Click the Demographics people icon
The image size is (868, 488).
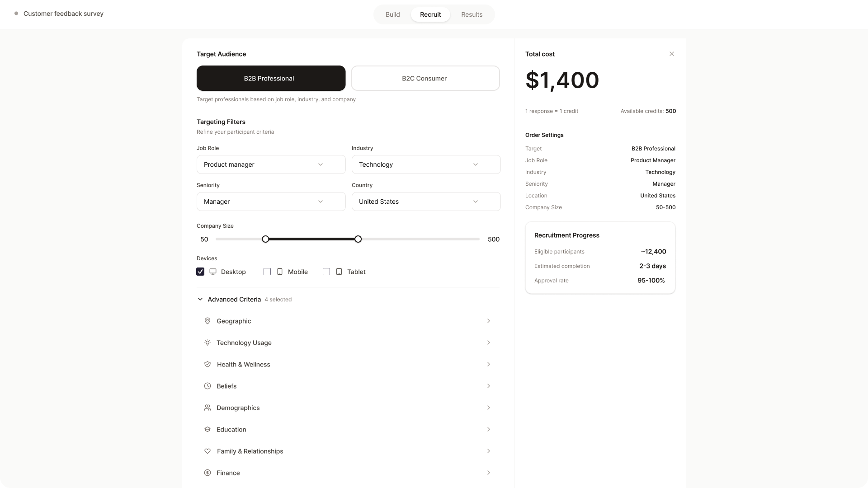208,408
